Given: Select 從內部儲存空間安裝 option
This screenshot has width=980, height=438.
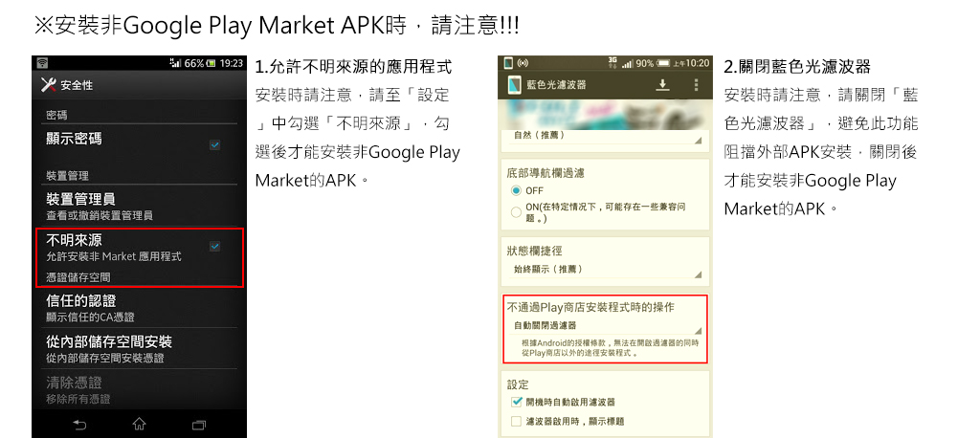Looking at the screenshot, I should pyautogui.click(x=140, y=349).
